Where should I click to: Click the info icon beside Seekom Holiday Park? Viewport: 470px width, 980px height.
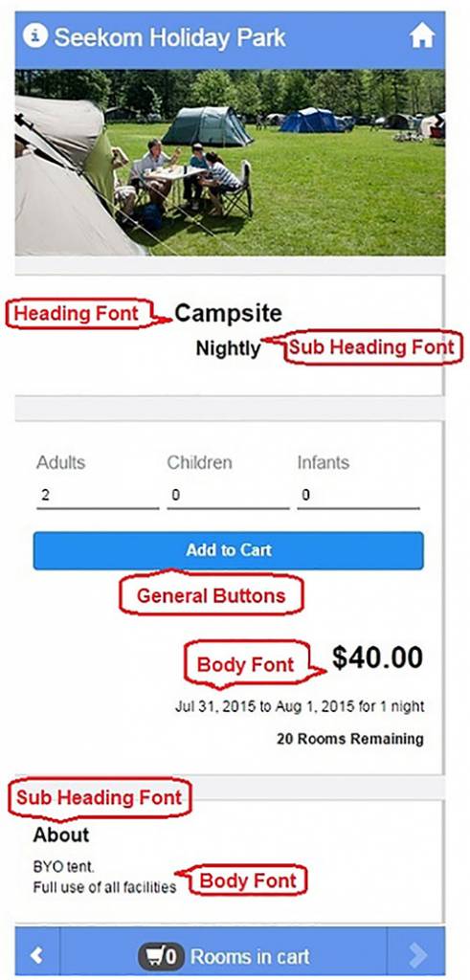point(35,37)
